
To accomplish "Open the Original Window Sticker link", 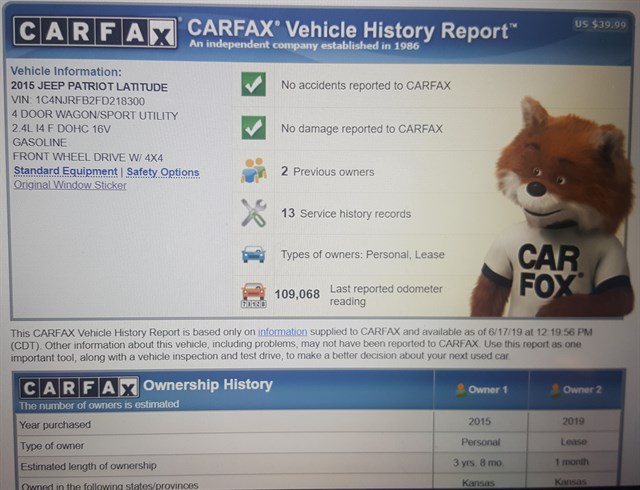I will (x=70, y=185).
